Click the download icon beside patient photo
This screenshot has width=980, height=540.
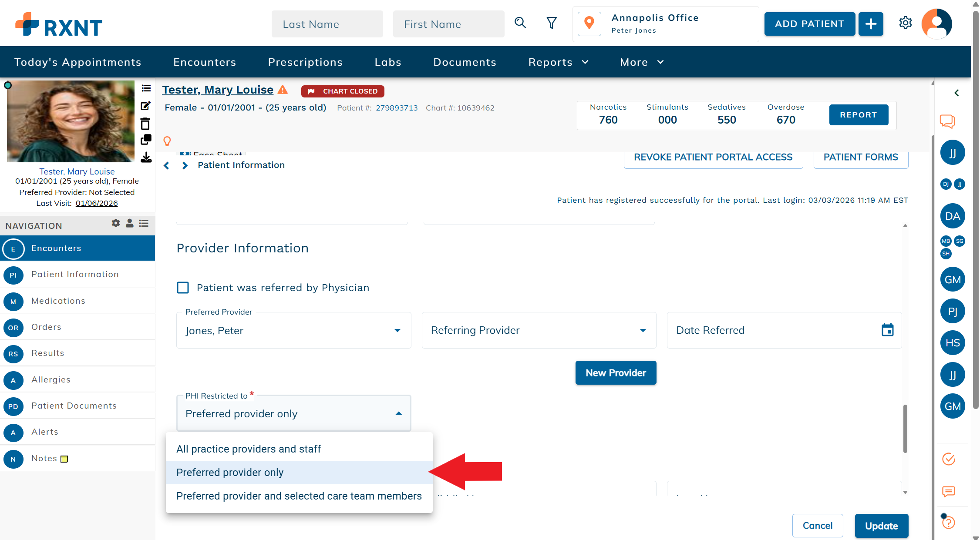pos(146,157)
